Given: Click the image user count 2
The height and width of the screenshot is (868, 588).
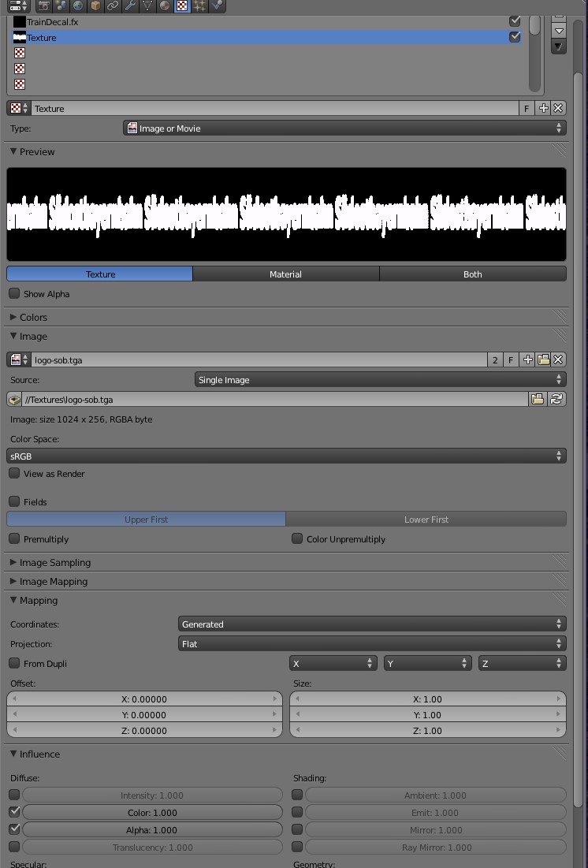Looking at the screenshot, I should coord(495,359).
